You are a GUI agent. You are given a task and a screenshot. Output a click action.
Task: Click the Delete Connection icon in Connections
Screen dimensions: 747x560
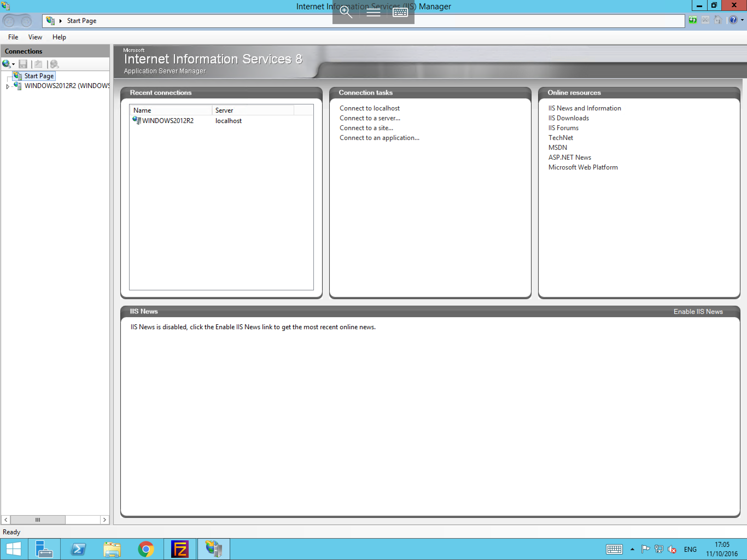[54, 64]
